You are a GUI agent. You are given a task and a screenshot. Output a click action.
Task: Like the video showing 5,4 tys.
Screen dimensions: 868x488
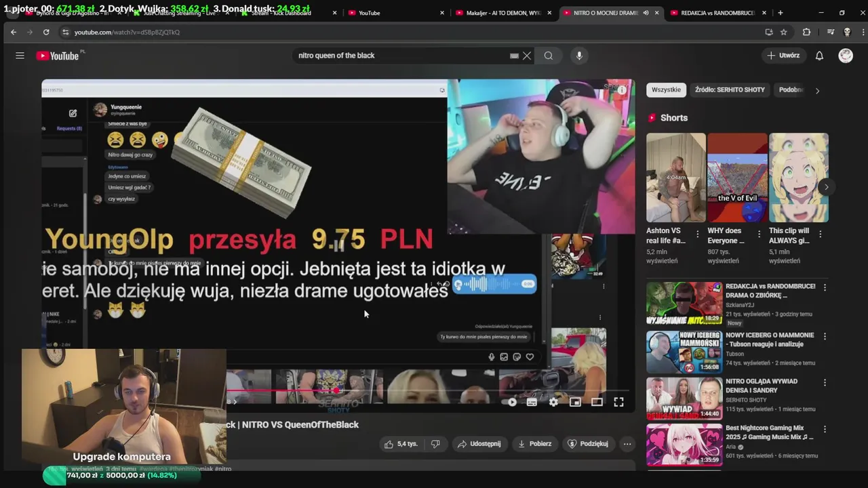click(x=400, y=444)
